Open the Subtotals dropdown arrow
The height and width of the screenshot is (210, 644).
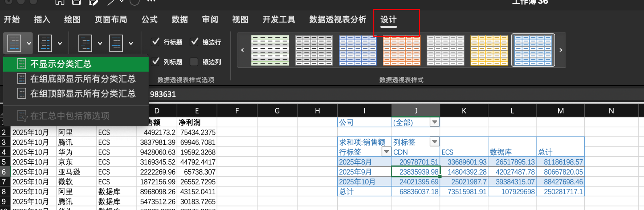click(x=29, y=43)
